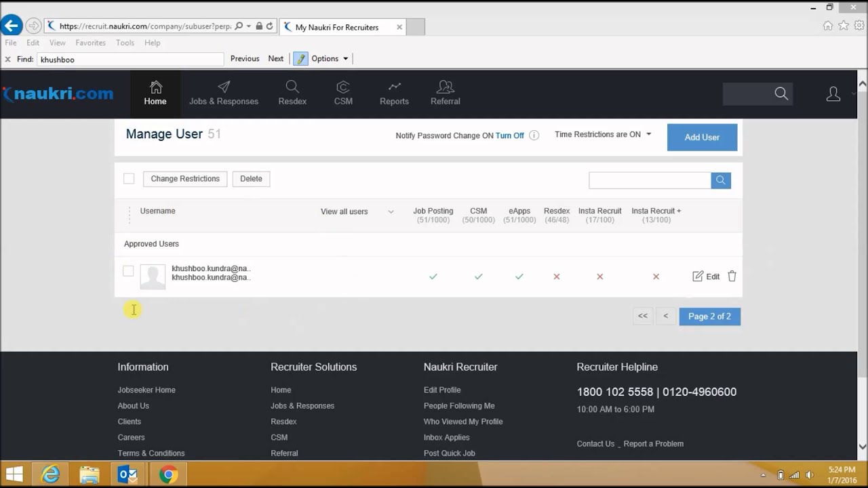Open browser tools gear icon

point(859,26)
